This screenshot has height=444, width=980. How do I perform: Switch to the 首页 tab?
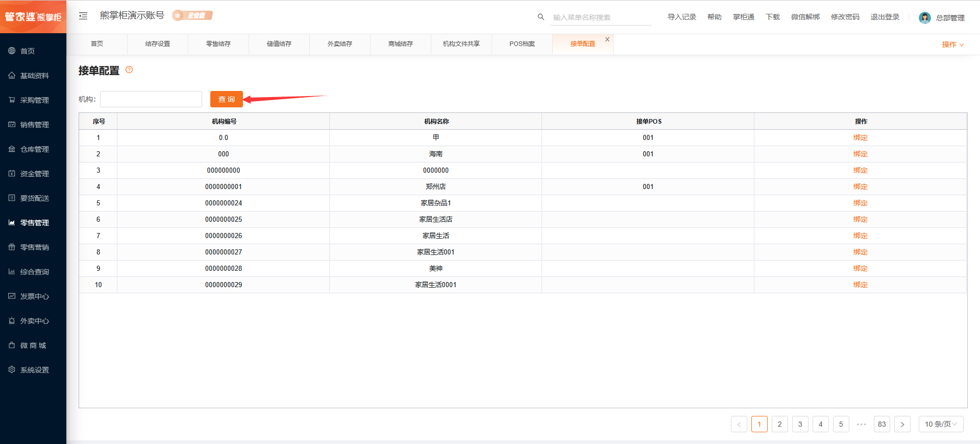tap(97, 44)
